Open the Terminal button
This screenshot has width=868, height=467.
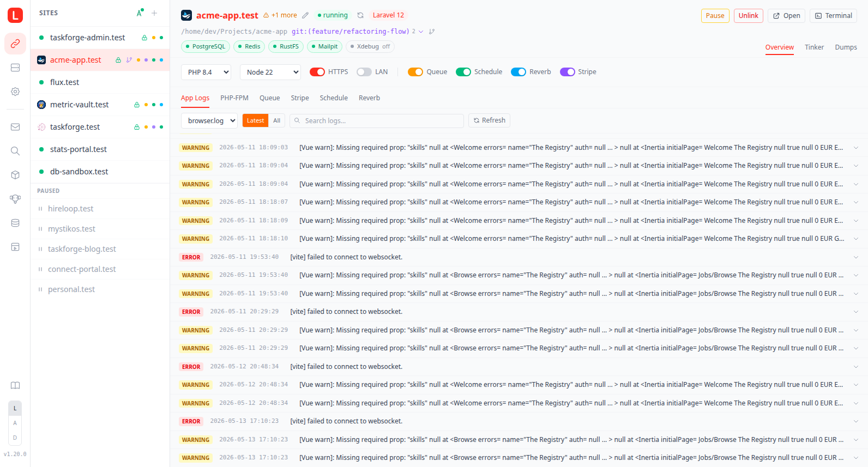tap(834, 16)
